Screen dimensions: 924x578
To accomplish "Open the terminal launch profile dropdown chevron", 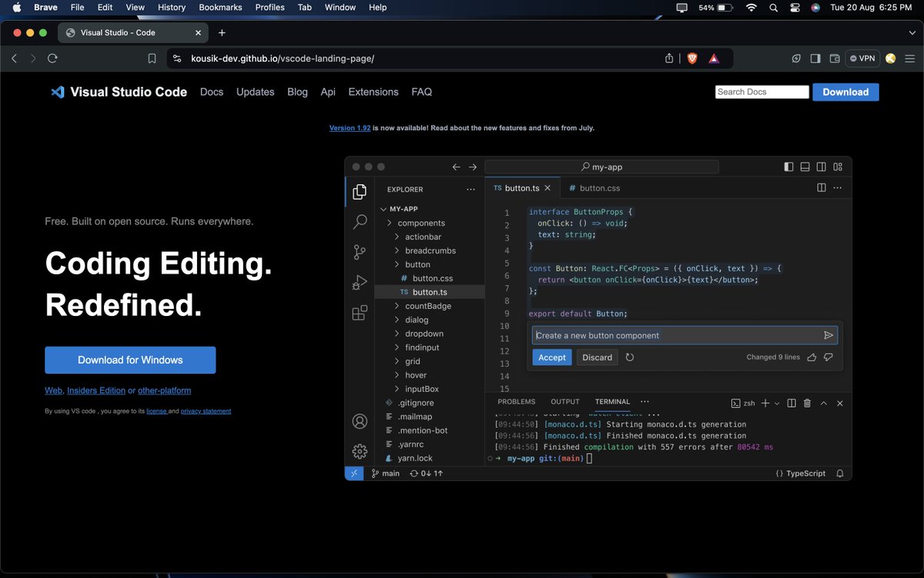I will click(x=777, y=403).
